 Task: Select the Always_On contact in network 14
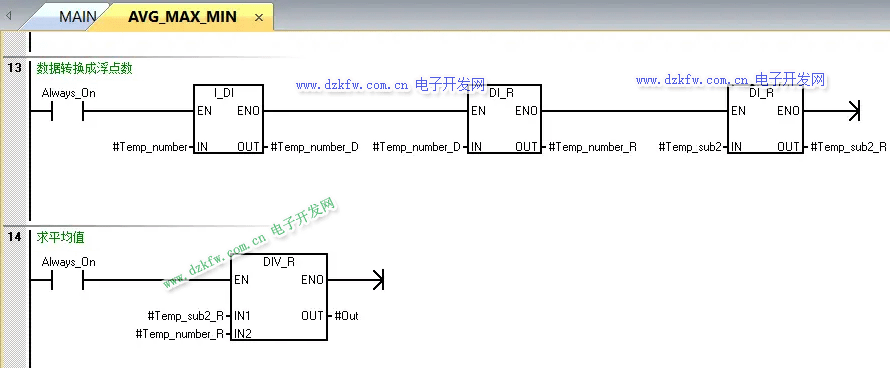[68, 280]
